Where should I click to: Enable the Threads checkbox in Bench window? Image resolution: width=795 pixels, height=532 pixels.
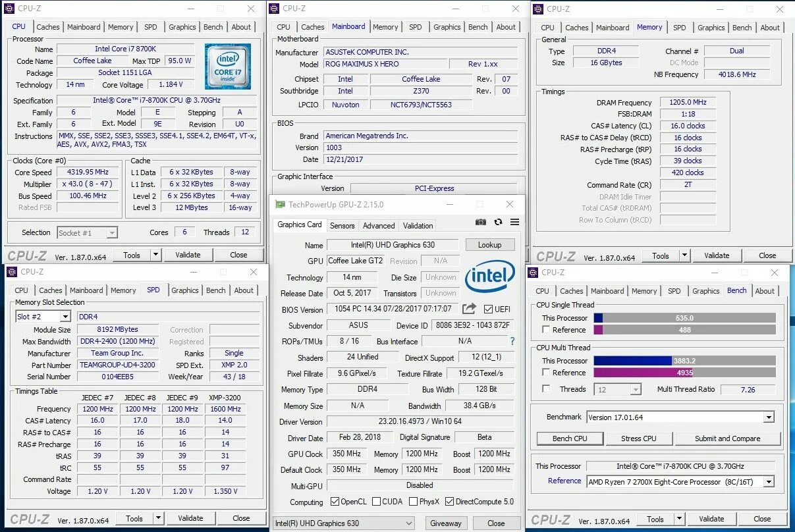546,389
